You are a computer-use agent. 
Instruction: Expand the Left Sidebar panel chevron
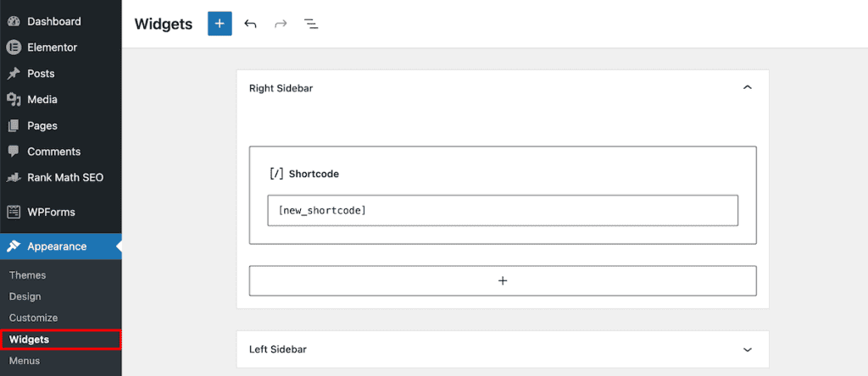coord(748,350)
